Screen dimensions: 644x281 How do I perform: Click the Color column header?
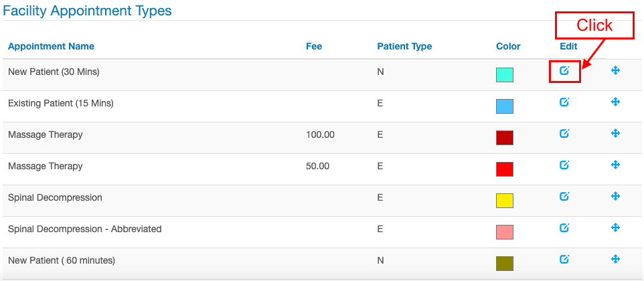508,46
